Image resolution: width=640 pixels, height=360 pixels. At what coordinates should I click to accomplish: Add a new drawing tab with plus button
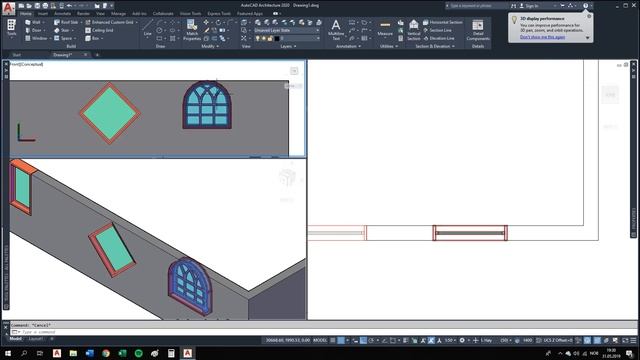(97, 55)
